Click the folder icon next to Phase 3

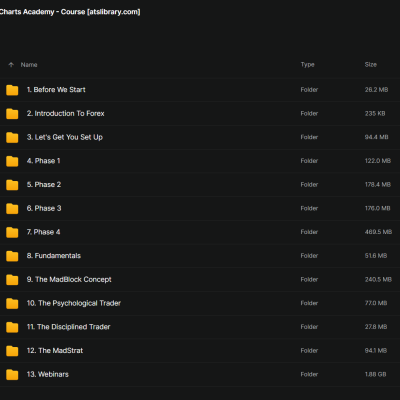point(12,208)
